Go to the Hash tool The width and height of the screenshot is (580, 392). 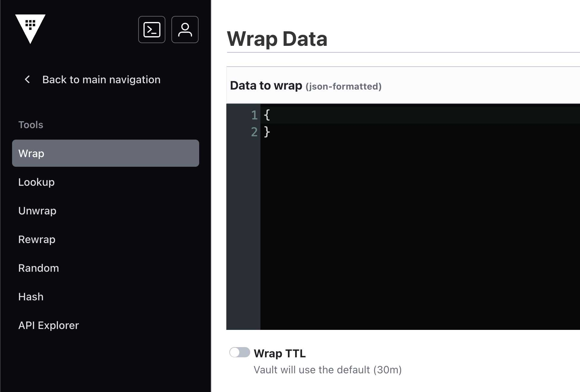(x=31, y=297)
